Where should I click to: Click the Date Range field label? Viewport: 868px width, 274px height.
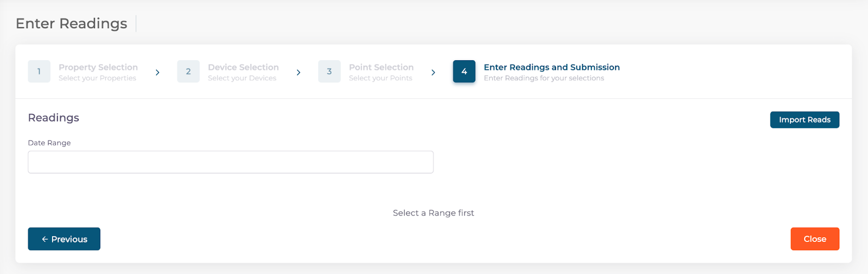[49, 143]
